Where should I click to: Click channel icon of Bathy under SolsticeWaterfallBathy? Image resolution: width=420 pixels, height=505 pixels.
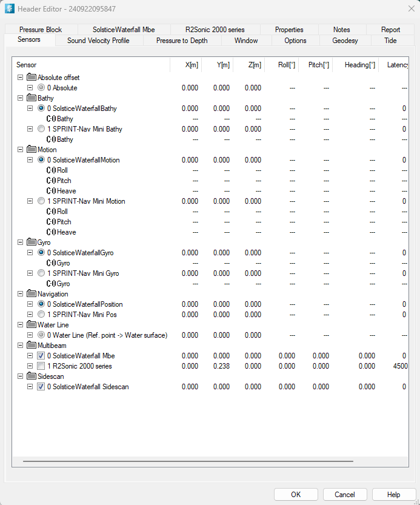tap(51, 119)
